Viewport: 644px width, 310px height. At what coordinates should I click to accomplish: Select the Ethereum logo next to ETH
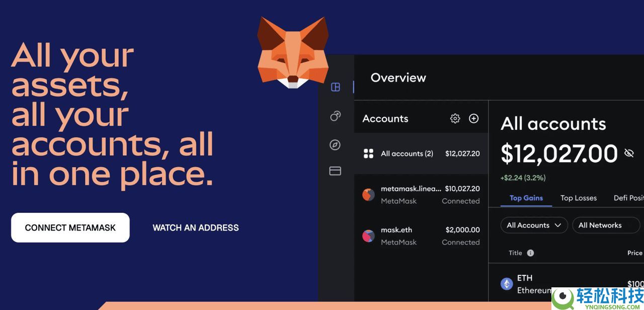pyautogui.click(x=507, y=283)
